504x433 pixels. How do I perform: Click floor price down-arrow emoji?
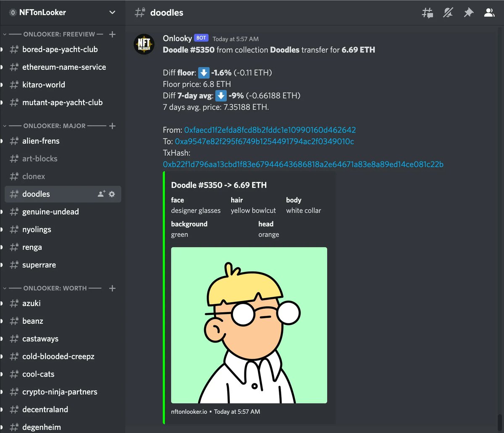[204, 73]
